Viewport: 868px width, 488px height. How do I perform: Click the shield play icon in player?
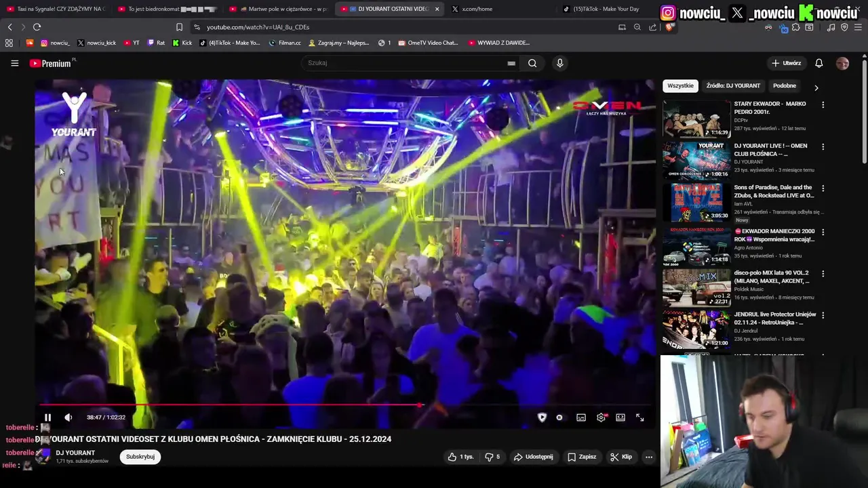point(542,418)
